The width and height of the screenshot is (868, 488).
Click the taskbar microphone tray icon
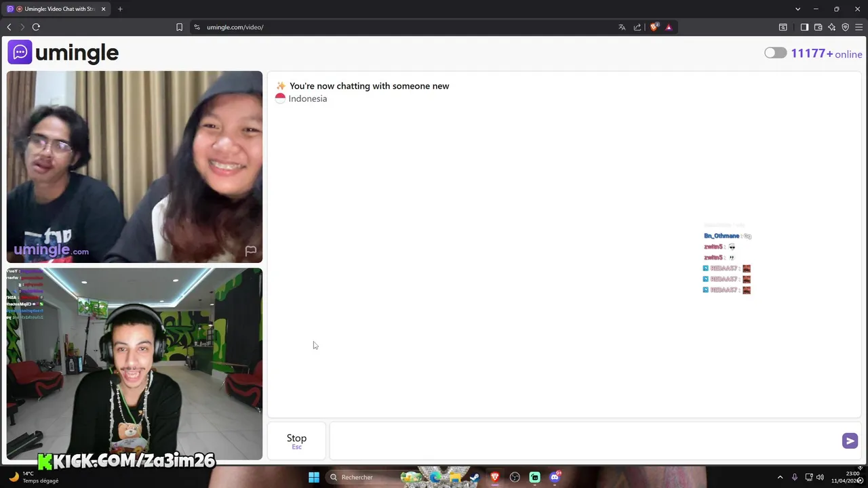794,477
